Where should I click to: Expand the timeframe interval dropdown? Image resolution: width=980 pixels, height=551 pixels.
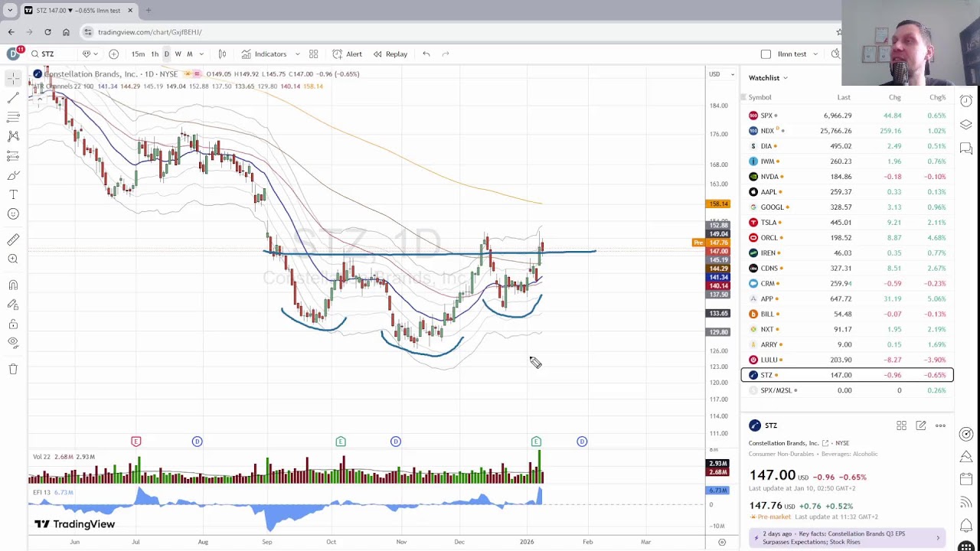pos(201,54)
